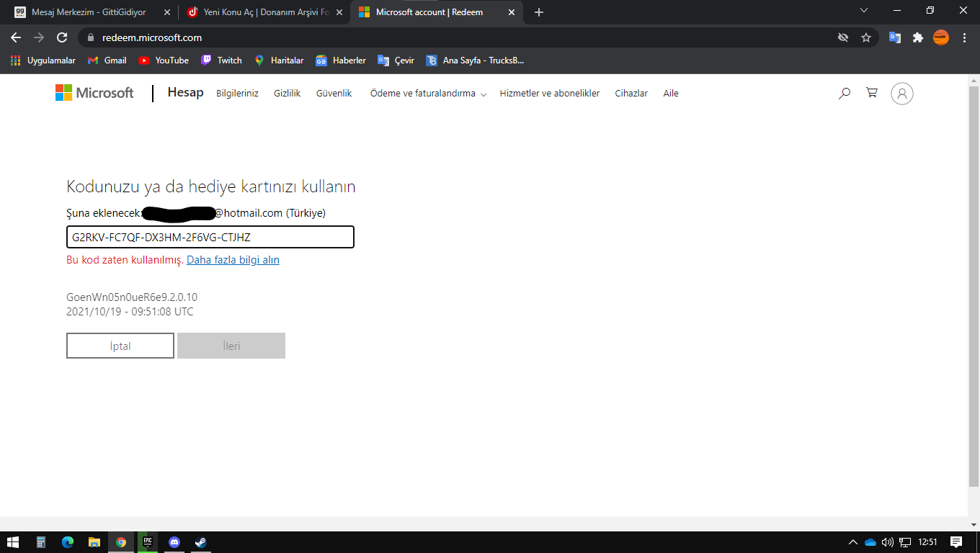Open the Çevir translate bookmark
The width and height of the screenshot is (980, 553).
pos(396,60)
